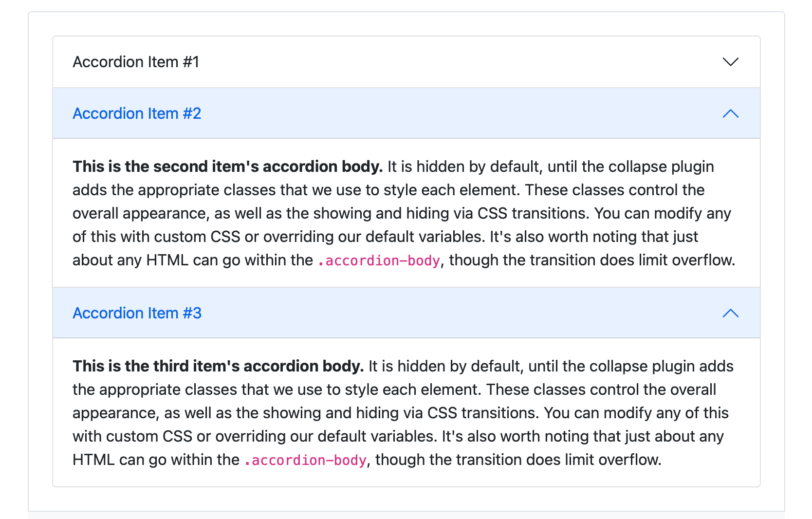Toggle the "Accordion Item #2" header title
The image size is (812, 519).
(137, 113)
